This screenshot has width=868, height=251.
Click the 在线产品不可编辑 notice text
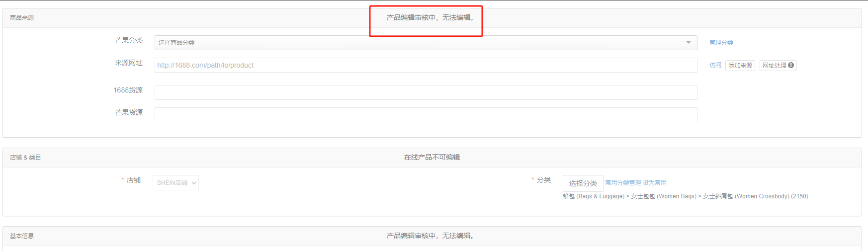[x=432, y=157]
